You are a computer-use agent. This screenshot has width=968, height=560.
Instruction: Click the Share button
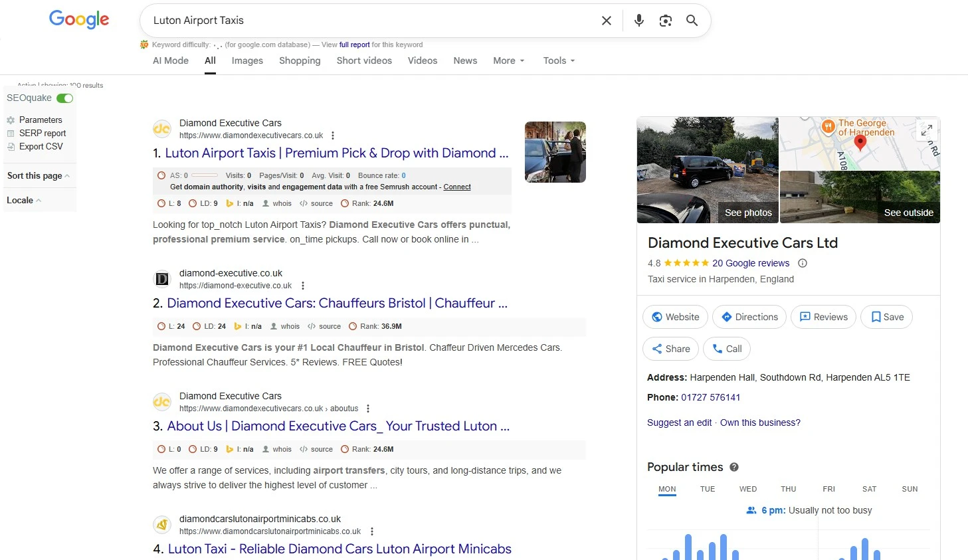[670, 349]
